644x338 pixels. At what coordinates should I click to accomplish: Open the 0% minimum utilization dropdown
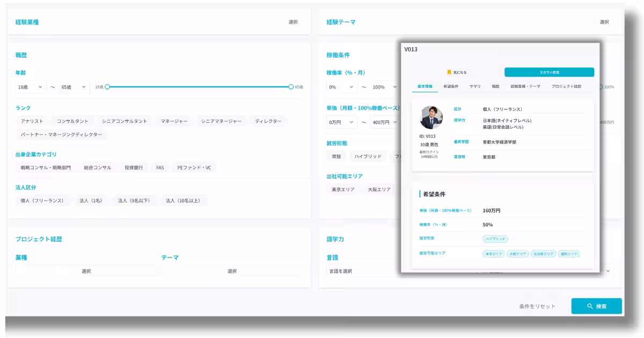(340, 86)
